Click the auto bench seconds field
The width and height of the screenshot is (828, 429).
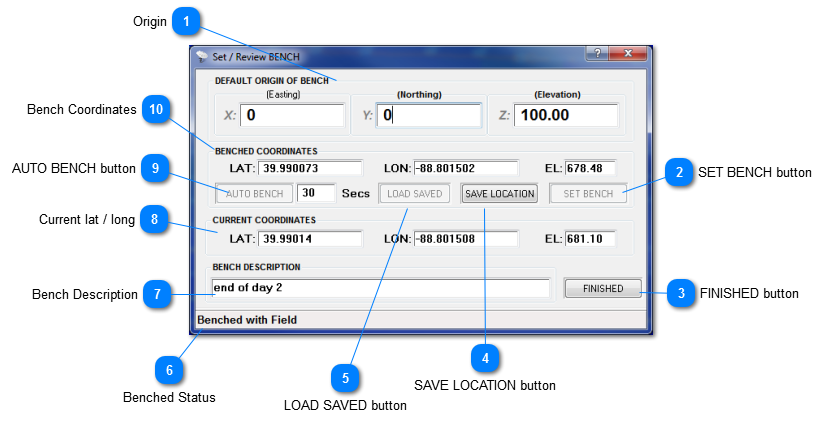pyautogui.click(x=316, y=193)
